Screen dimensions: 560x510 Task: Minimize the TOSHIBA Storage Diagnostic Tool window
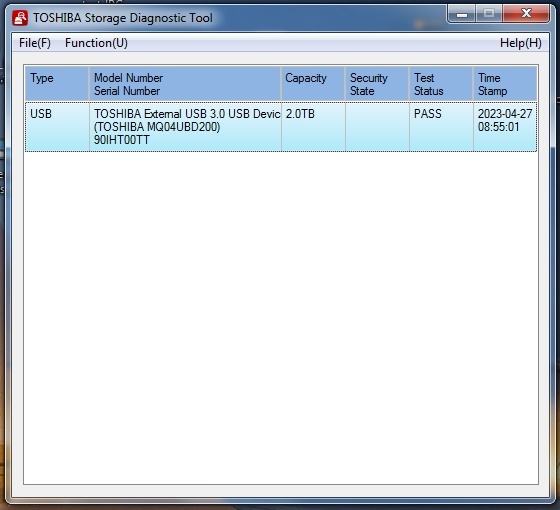[461, 14]
